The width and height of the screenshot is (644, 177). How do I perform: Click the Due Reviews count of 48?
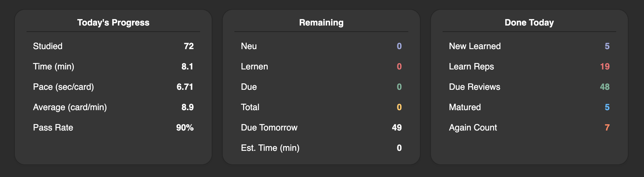[605, 87]
